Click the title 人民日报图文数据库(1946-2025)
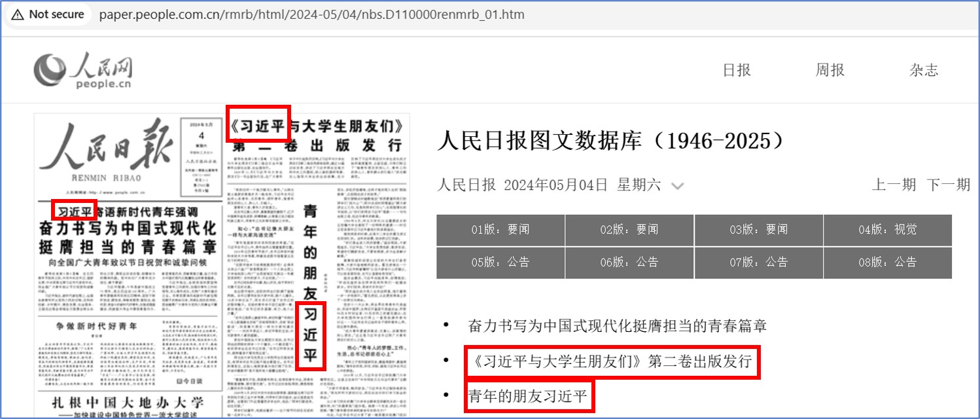980x419 pixels. point(610,140)
